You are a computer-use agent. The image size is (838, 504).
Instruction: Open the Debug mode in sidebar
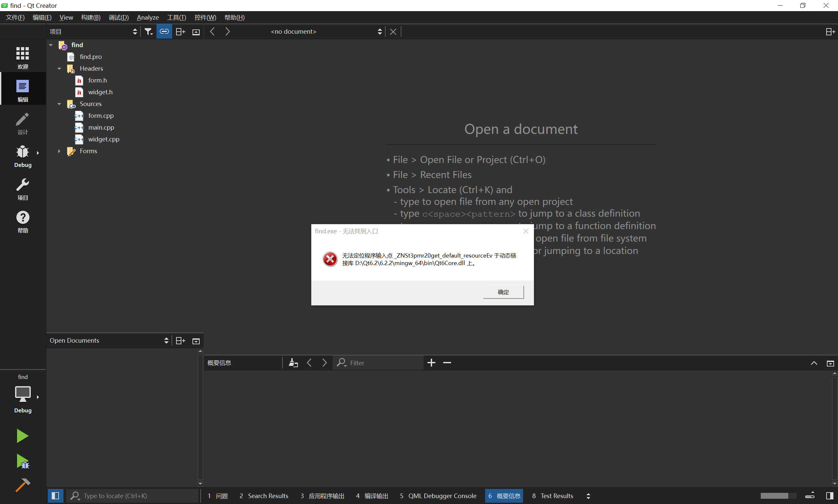pyautogui.click(x=22, y=156)
